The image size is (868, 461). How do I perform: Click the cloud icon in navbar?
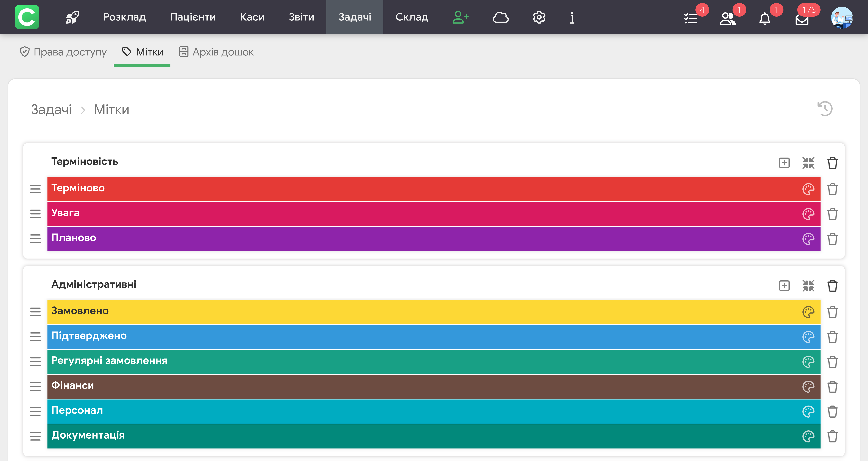click(x=500, y=17)
